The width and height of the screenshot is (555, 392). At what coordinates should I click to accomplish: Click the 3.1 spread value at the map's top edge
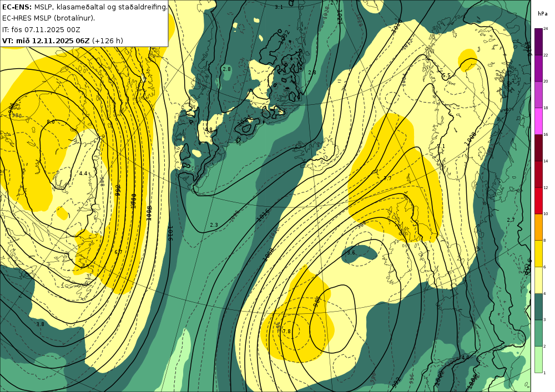click(279, 7)
